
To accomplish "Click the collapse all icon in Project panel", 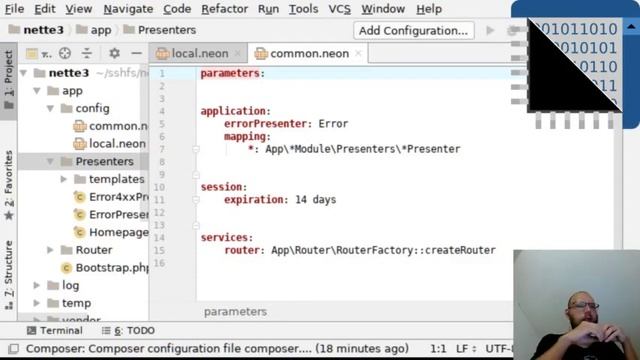I will click(x=87, y=53).
